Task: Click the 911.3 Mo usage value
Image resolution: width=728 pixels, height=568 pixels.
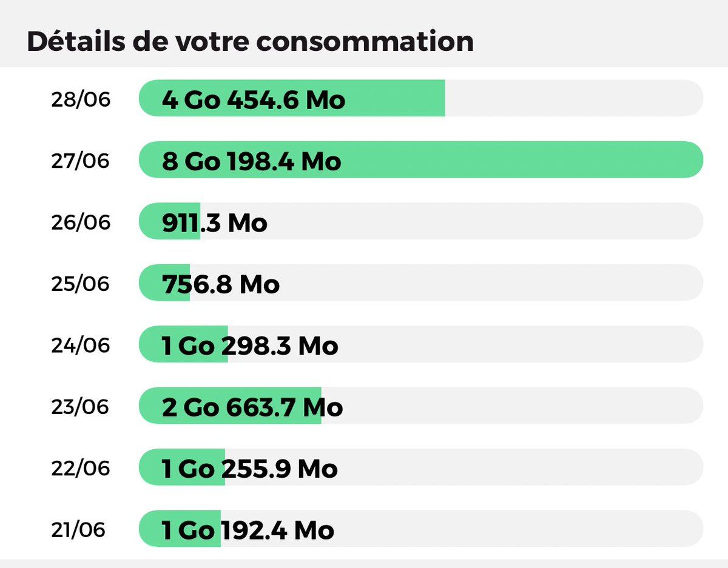Action: pyautogui.click(x=214, y=222)
